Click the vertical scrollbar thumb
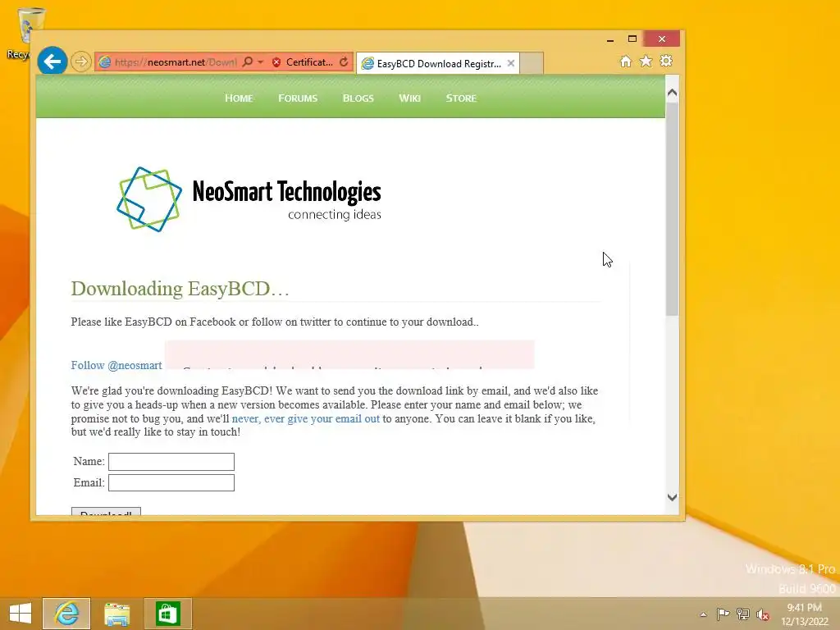Viewport: 840px width, 630px height. (x=673, y=209)
